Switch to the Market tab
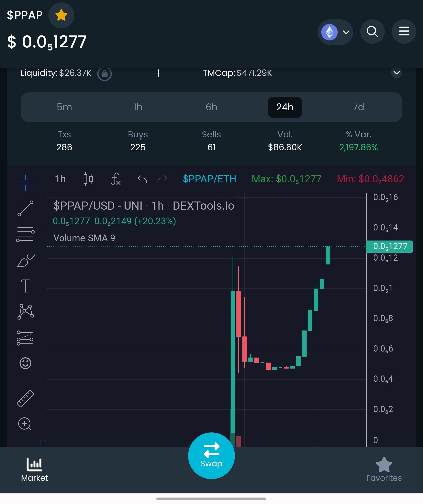Screen dimensions: 423x504 coord(34,468)
